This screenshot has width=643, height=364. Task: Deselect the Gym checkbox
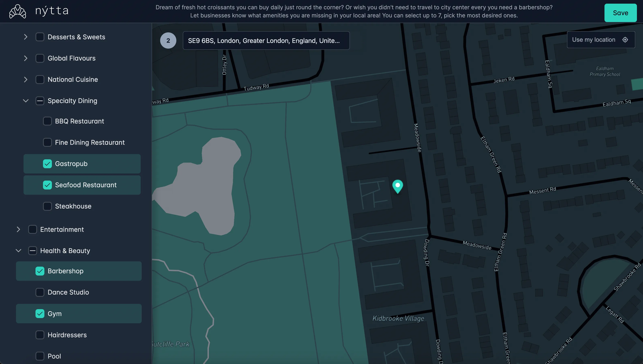click(40, 314)
